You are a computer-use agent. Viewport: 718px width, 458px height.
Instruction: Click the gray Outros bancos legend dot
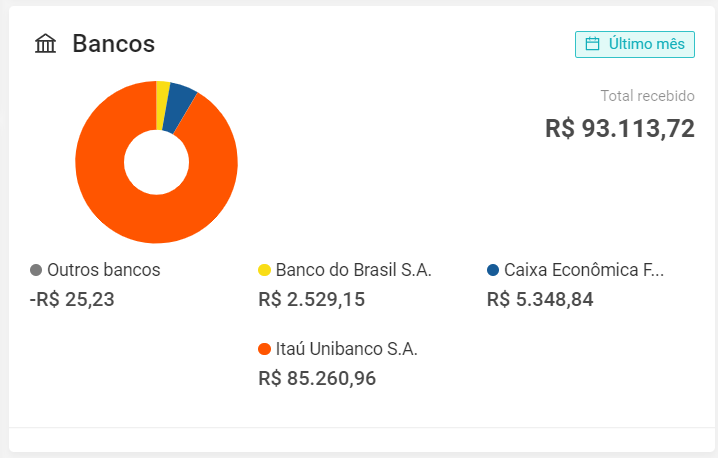(x=36, y=270)
